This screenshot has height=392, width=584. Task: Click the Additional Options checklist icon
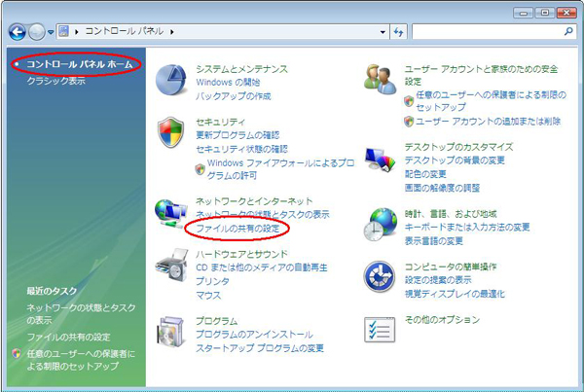pos(380,330)
